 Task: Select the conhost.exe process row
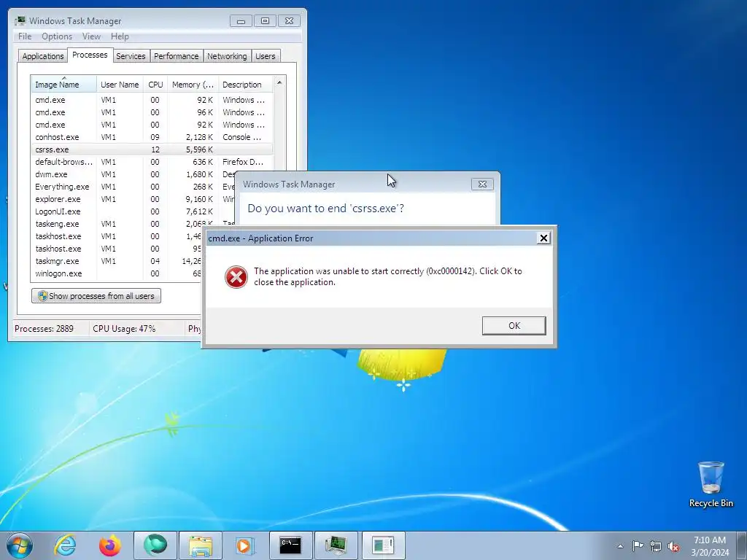pos(152,137)
